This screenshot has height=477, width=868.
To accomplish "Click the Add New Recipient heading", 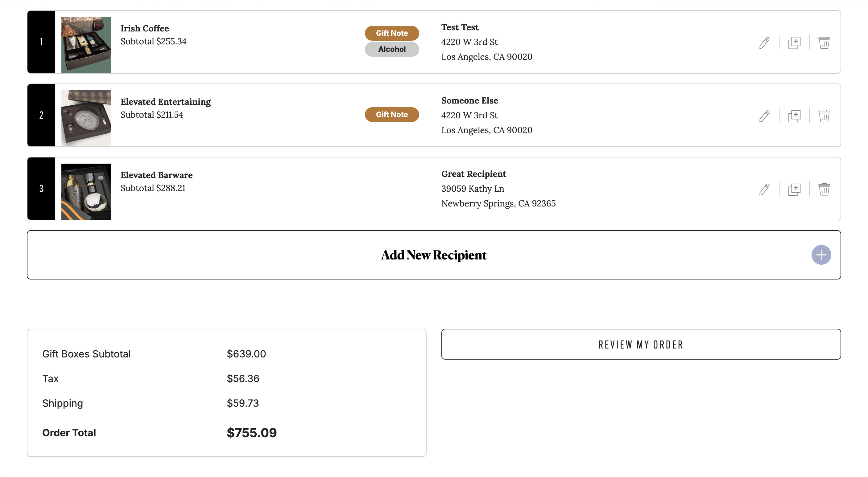I will 433,255.
